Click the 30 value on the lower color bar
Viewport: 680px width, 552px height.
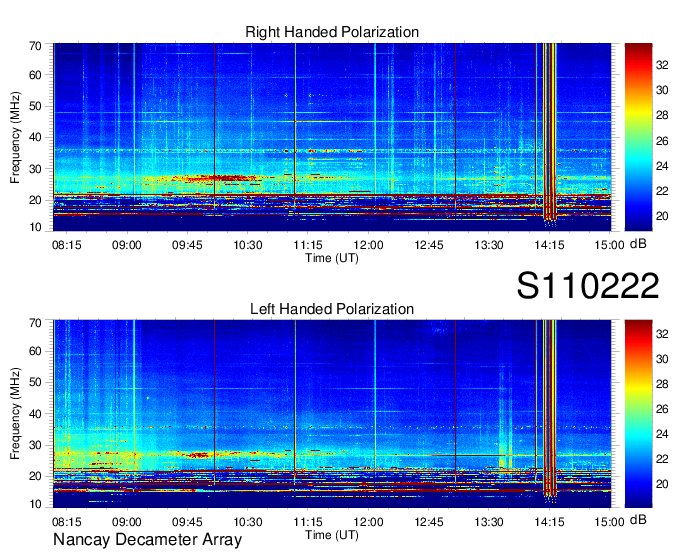(662, 359)
